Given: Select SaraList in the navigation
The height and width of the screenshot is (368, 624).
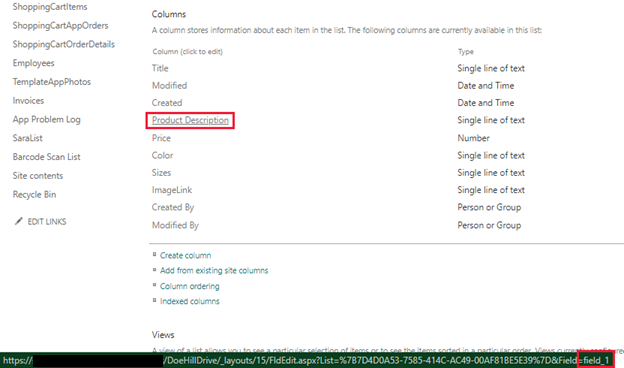Looking at the screenshot, I should [27, 138].
